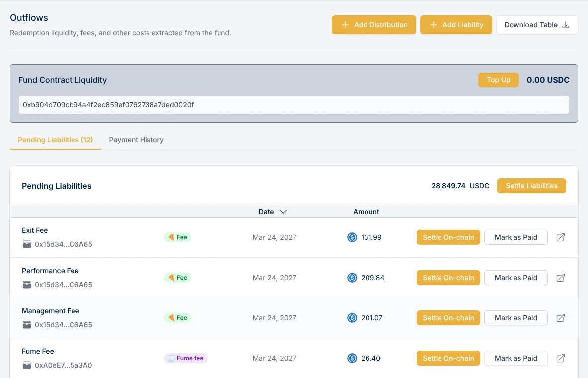Sort table by Date chevron
The image size is (588, 378).
283,212
